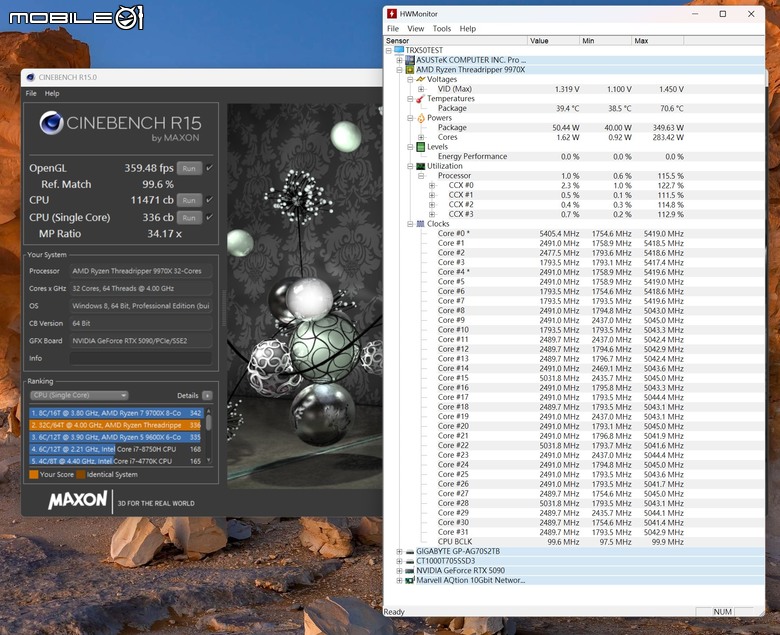Click the HWMonitor app icon in title bar
The height and width of the screenshot is (635, 780).
tap(391, 13)
